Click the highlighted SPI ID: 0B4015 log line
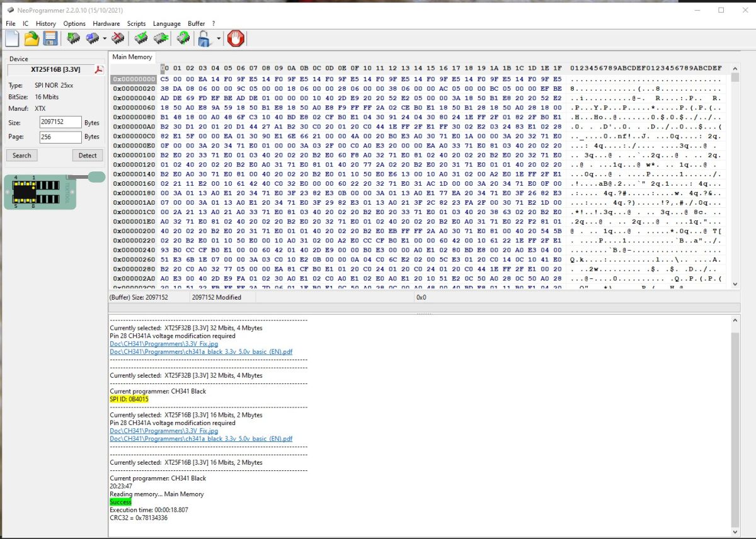The height and width of the screenshot is (539, 756). pos(129,399)
